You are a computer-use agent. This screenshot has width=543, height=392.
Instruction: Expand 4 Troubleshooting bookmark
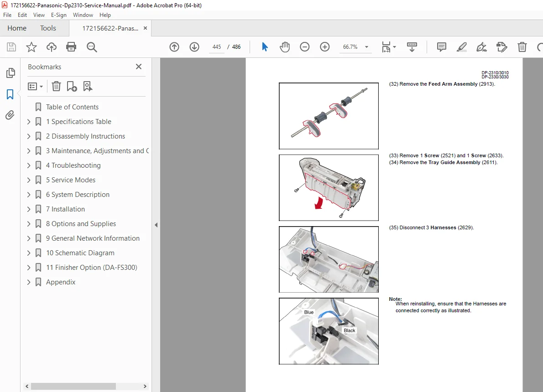pos(29,165)
